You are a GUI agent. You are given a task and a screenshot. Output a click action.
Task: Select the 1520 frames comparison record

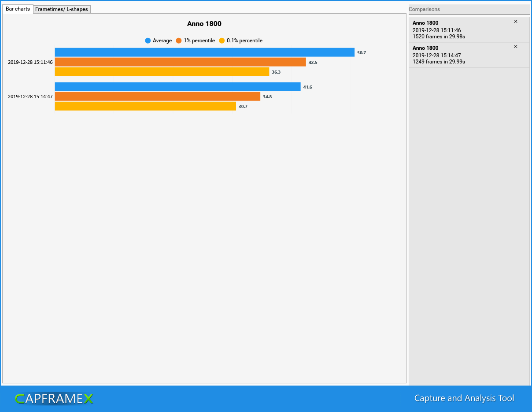coord(469,30)
